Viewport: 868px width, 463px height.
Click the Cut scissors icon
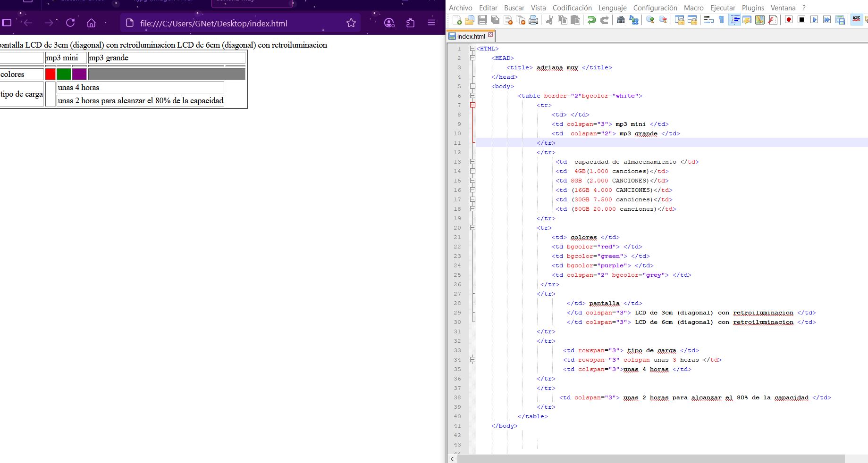549,20
